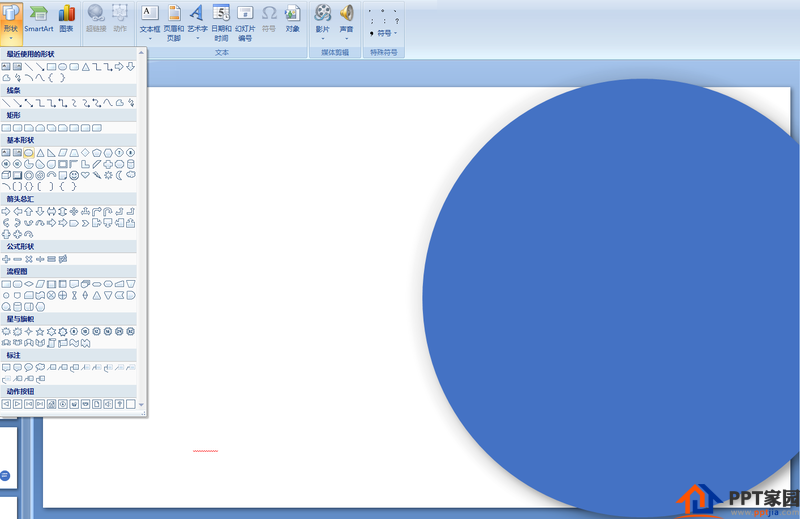The width and height of the screenshot is (800, 519).
Task: Click the 箭头总汇 section header text
Action: tap(20, 199)
